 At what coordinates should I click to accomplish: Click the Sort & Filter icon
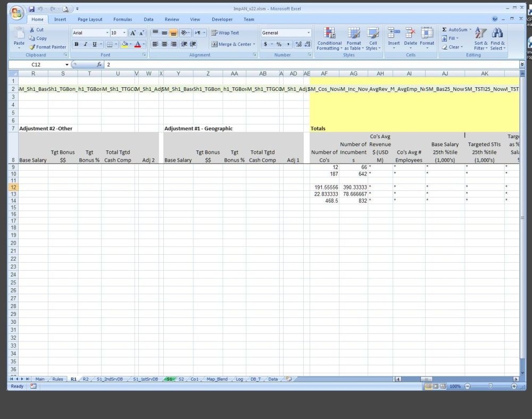[480, 33]
